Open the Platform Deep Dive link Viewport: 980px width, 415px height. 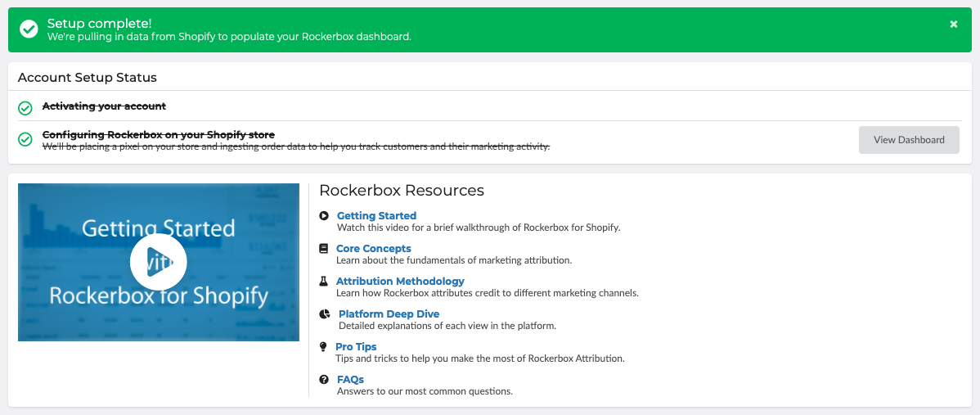tap(389, 314)
